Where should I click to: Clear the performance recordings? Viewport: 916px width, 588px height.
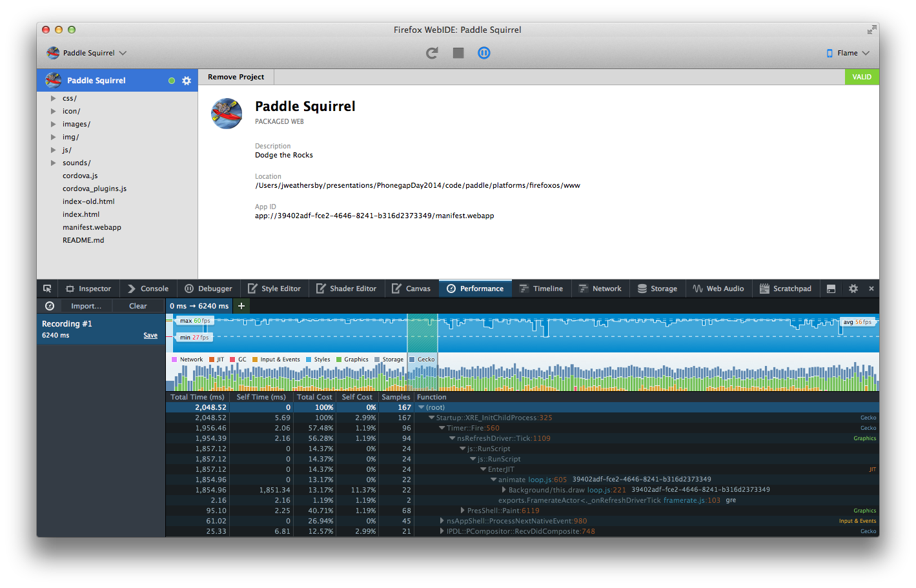coord(138,306)
